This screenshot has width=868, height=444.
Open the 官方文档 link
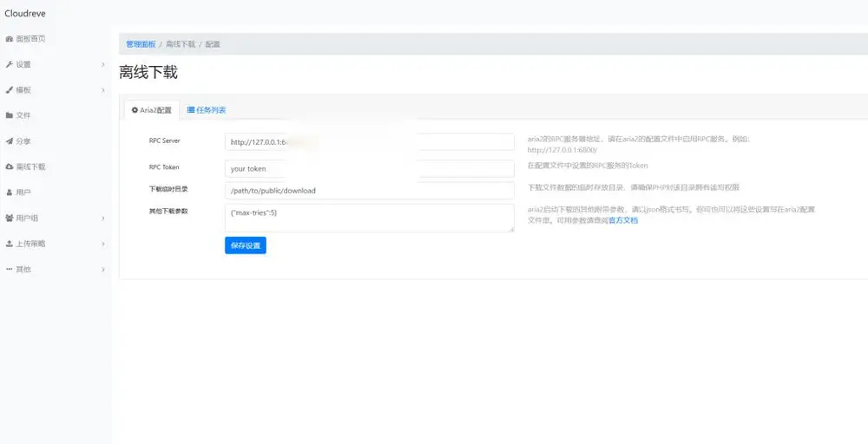[623, 220]
